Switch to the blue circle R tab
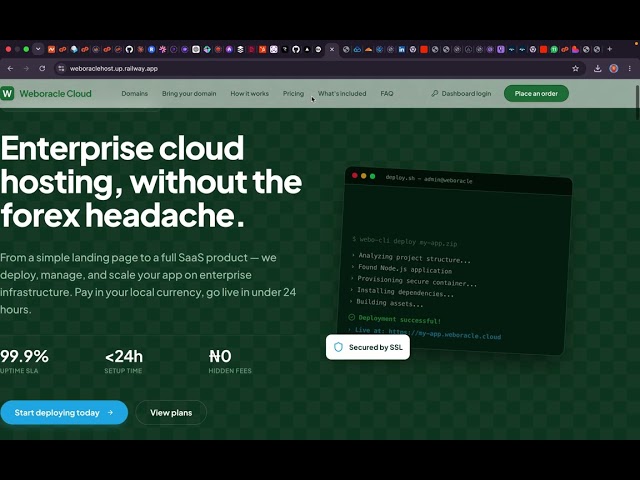640x480 pixels. click(151, 49)
